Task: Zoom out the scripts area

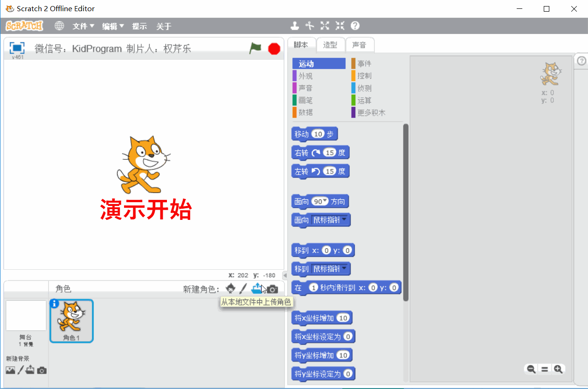Action: tap(531, 369)
